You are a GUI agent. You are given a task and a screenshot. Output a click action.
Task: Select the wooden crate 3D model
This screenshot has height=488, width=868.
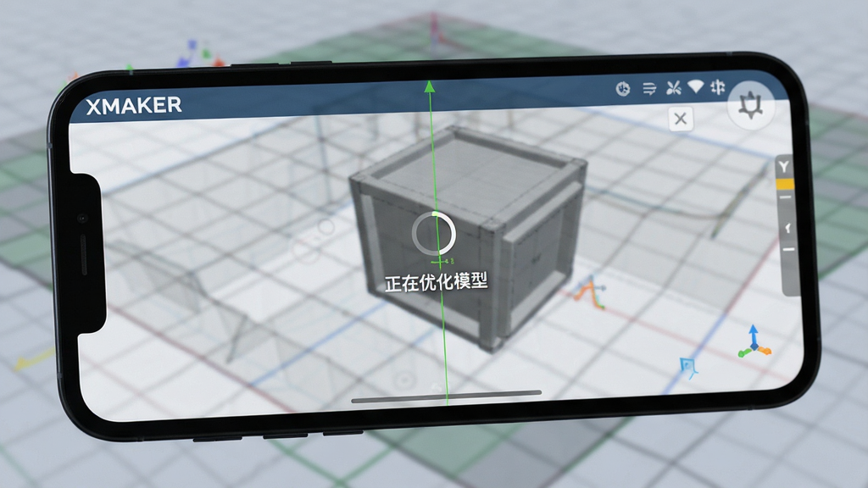tap(469, 238)
